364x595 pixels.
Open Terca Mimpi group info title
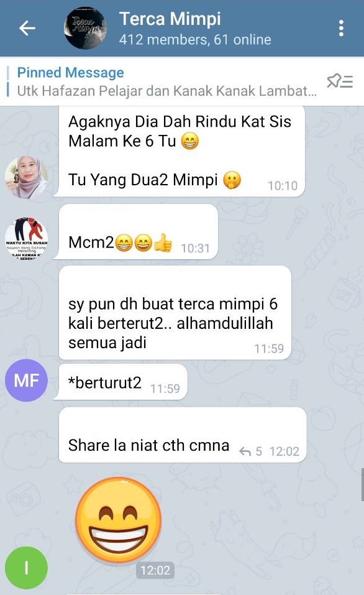click(170, 19)
